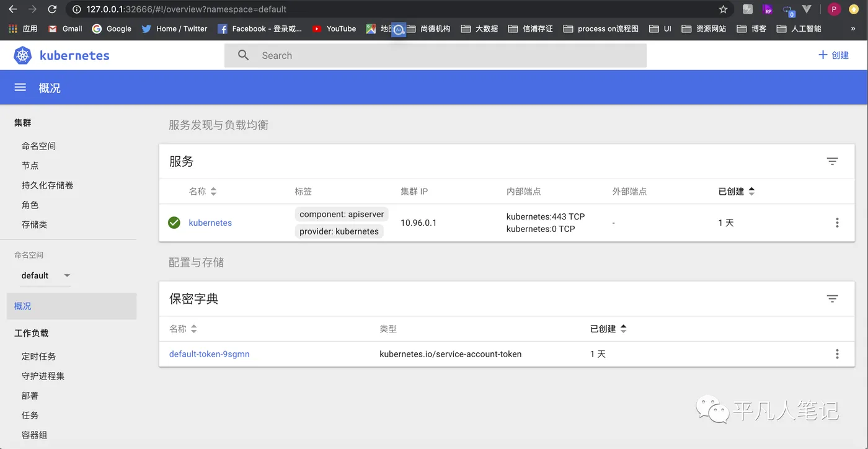This screenshot has height=449, width=868.
Task: Open the YouTube bookmark
Action: (334, 29)
